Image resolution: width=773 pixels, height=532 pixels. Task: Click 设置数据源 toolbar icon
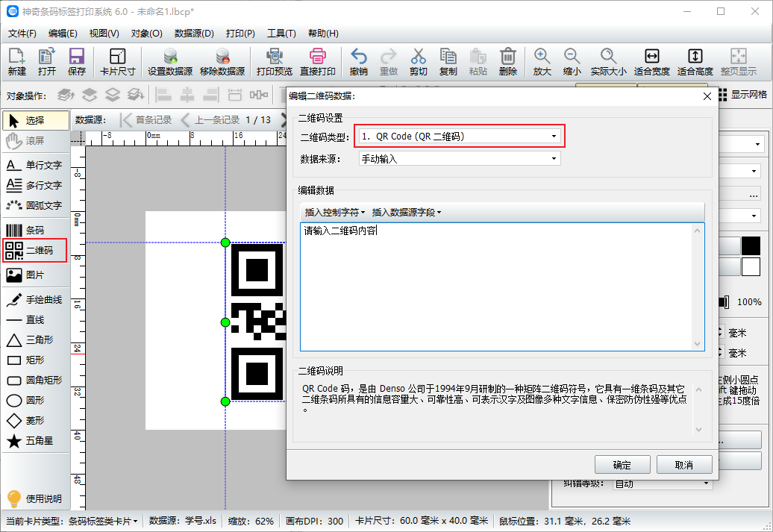(x=170, y=62)
